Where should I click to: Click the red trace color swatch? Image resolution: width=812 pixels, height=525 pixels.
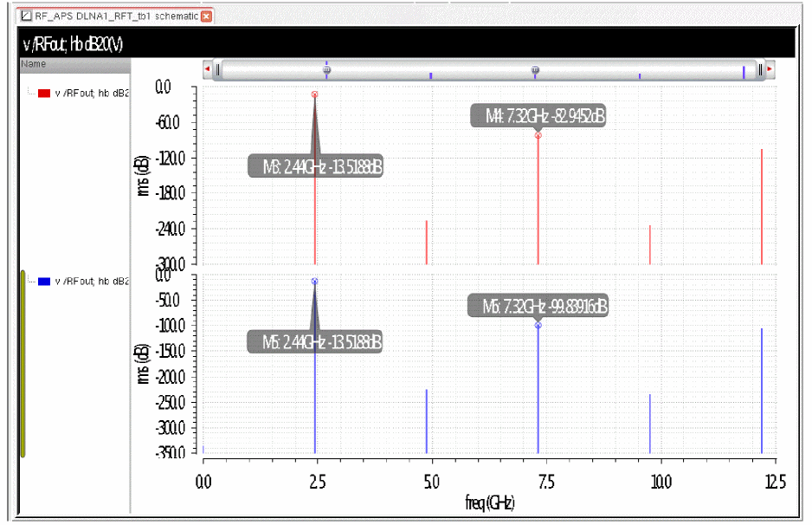[x=44, y=93]
